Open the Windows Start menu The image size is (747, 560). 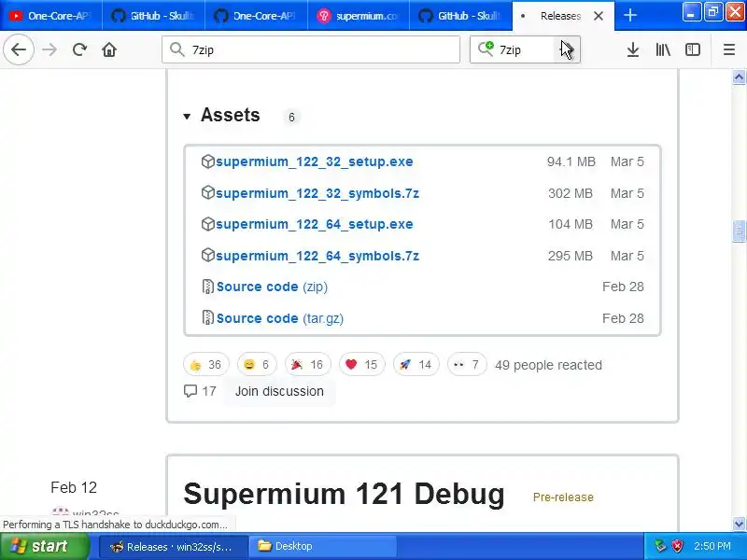[x=44, y=546]
